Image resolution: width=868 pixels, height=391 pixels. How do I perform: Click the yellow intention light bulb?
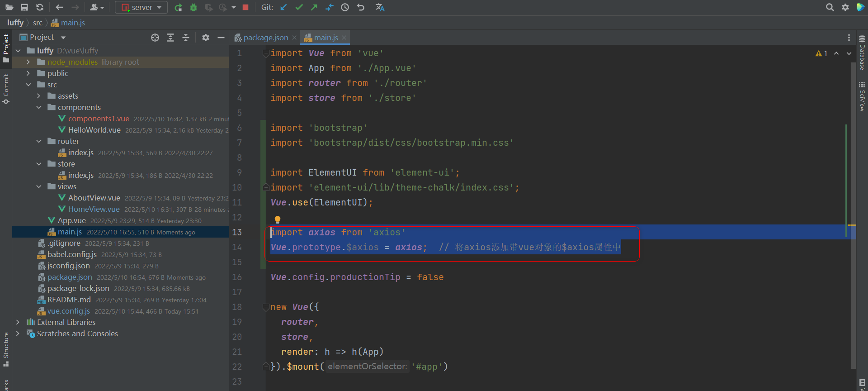click(278, 220)
